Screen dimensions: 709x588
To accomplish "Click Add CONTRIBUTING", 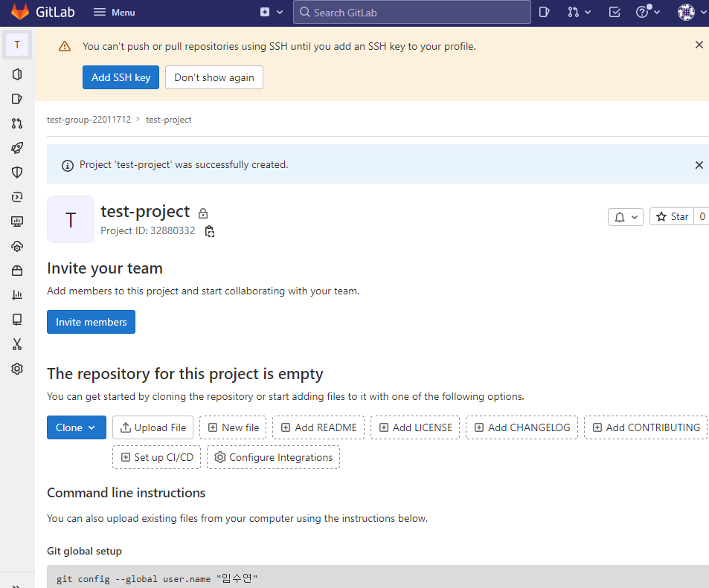I will (646, 427).
